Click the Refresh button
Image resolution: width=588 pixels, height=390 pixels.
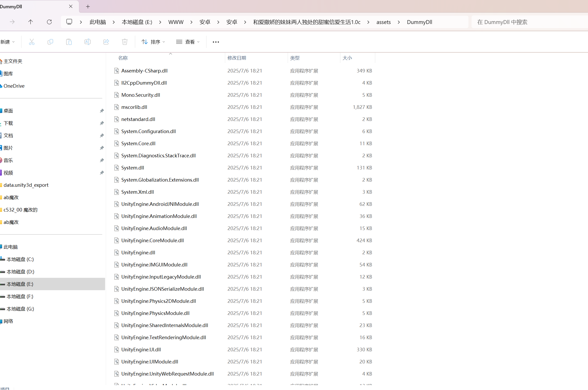click(49, 22)
